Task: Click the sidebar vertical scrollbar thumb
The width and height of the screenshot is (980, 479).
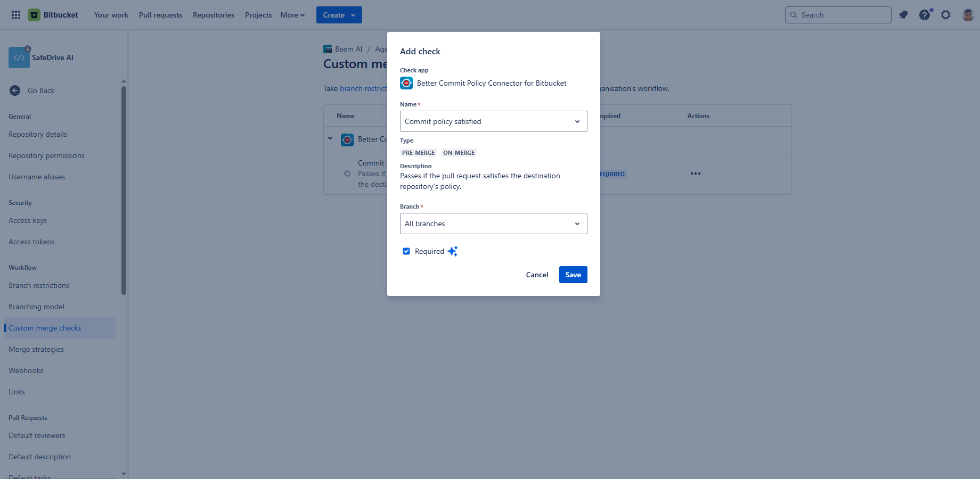Action: [x=124, y=191]
